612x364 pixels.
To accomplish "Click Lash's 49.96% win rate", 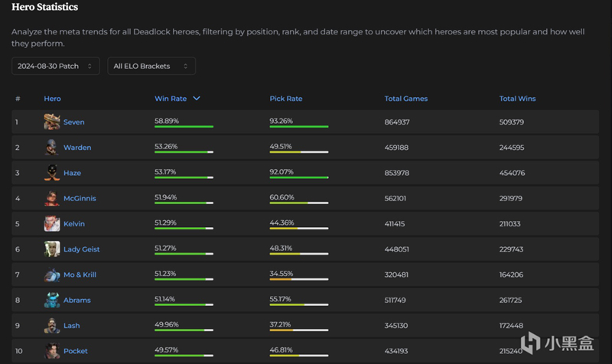I will [167, 324].
